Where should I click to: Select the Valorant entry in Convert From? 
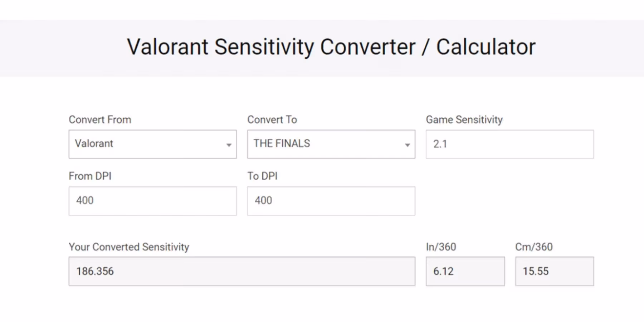pos(94,144)
